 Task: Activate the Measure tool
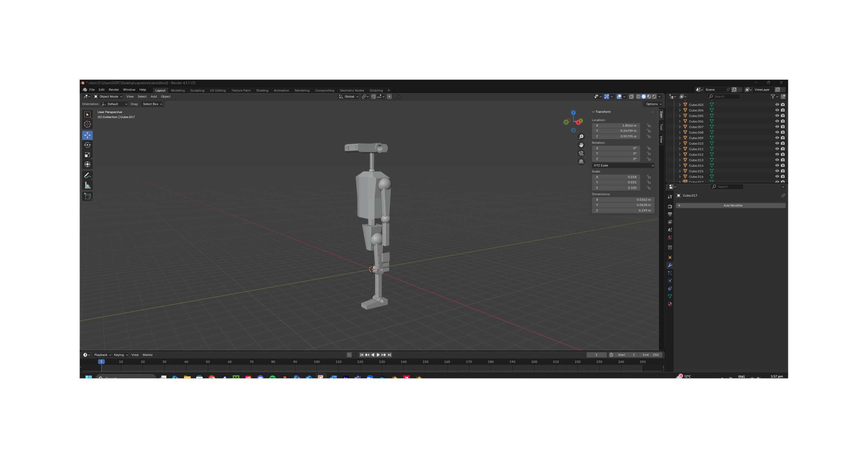[87, 185]
